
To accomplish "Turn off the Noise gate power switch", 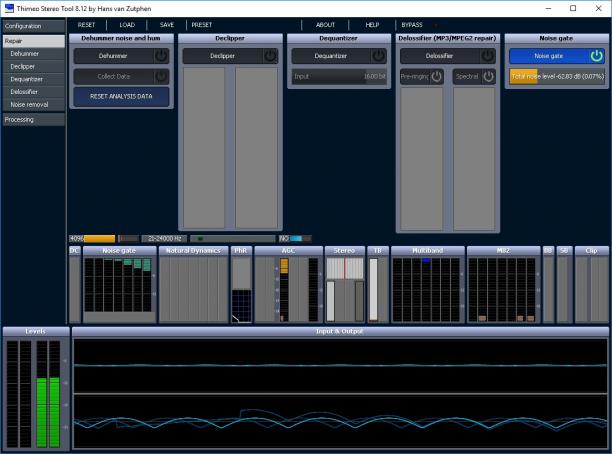I will 596,56.
